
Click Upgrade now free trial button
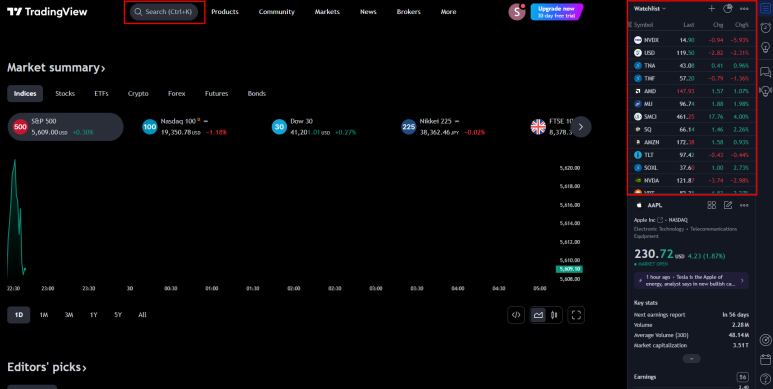557,12
